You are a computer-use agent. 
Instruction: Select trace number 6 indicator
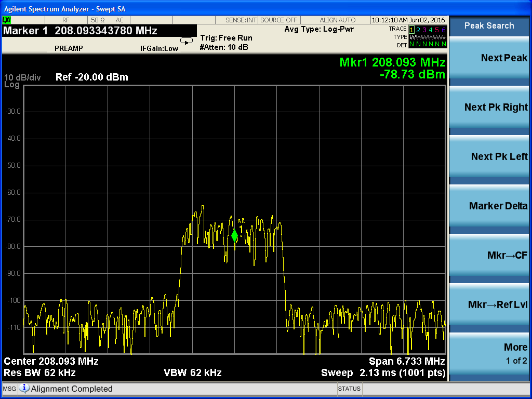(444, 30)
